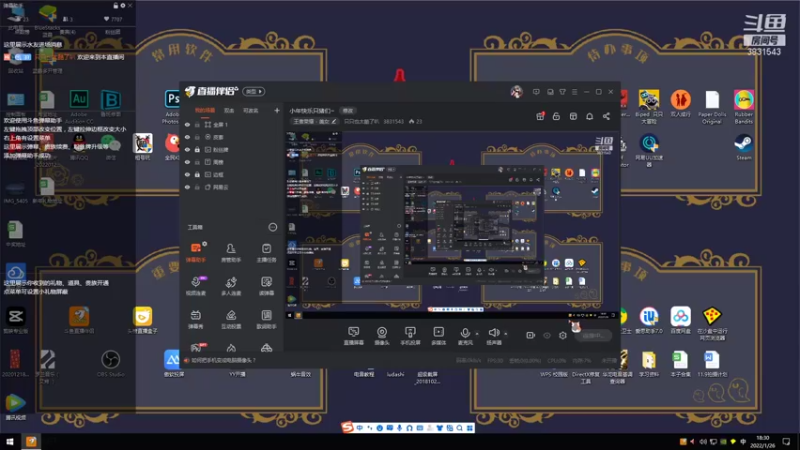Open the 弹幕助手 tool in toolbox
The width and height of the screenshot is (800, 450).
(x=195, y=253)
